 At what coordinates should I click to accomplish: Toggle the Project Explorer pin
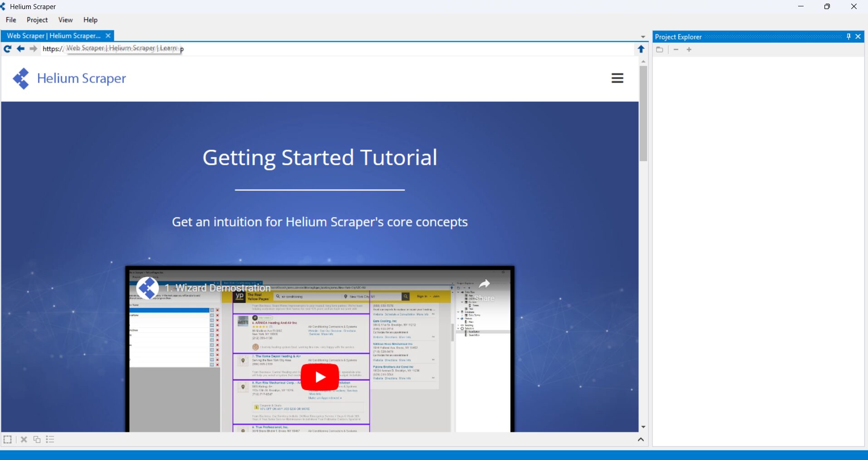tap(848, 37)
